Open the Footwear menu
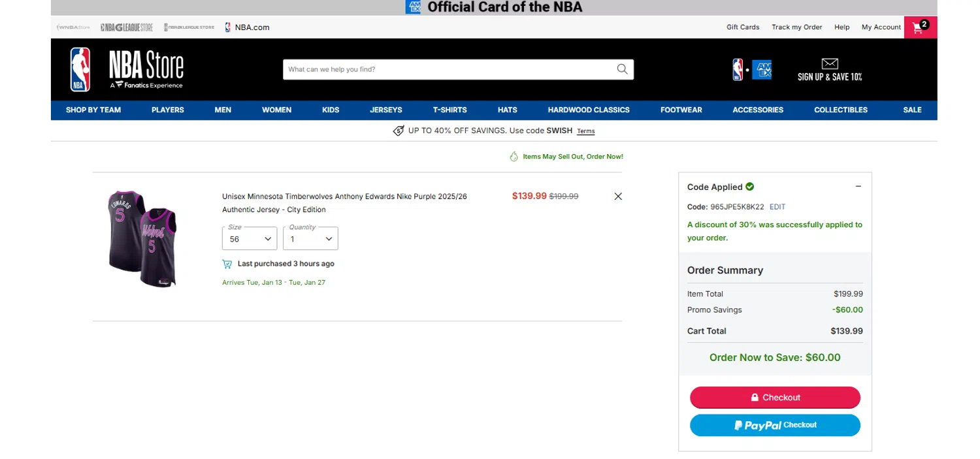The image size is (980, 459). 681,110
